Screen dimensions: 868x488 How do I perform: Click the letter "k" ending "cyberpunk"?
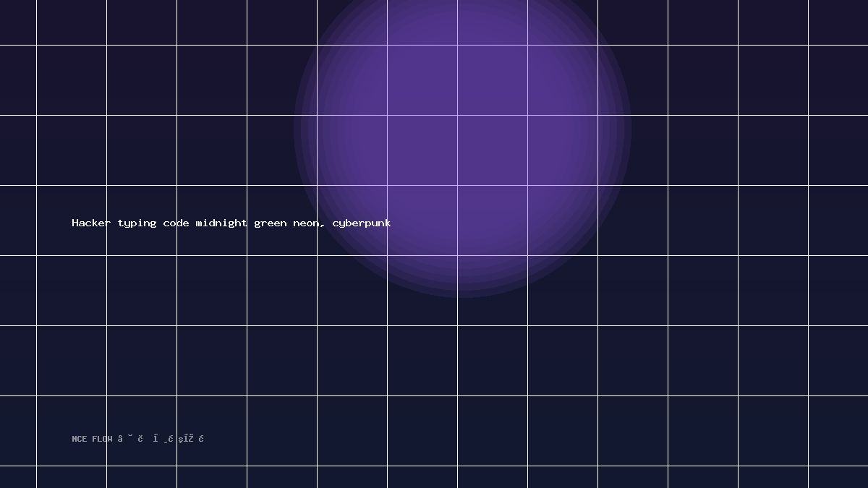pyautogui.click(x=388, y=223)
